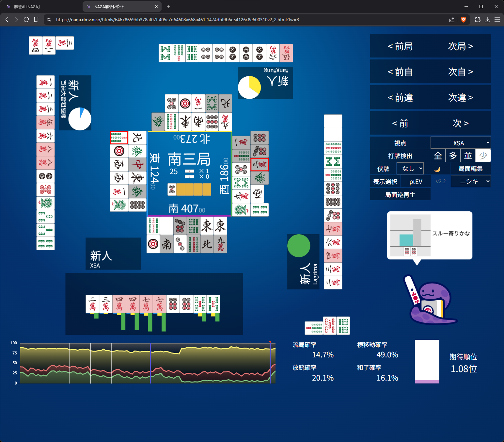Click the Brave Shields lion icon
This screenshot has width=504, height=442.
(463, 20)
